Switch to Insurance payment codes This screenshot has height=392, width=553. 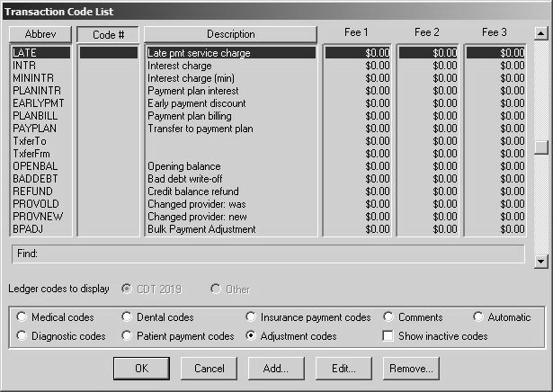click(x=252, y=317)
